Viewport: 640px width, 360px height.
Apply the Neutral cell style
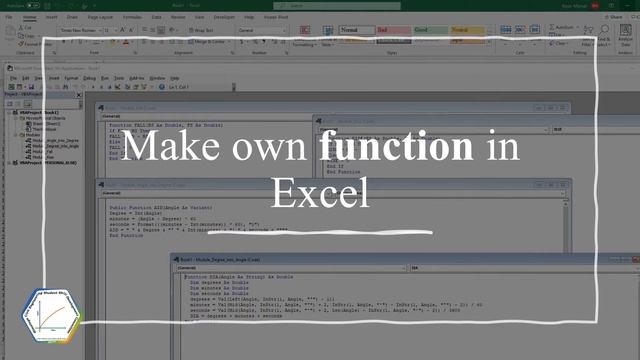click(x=467, y=30)
